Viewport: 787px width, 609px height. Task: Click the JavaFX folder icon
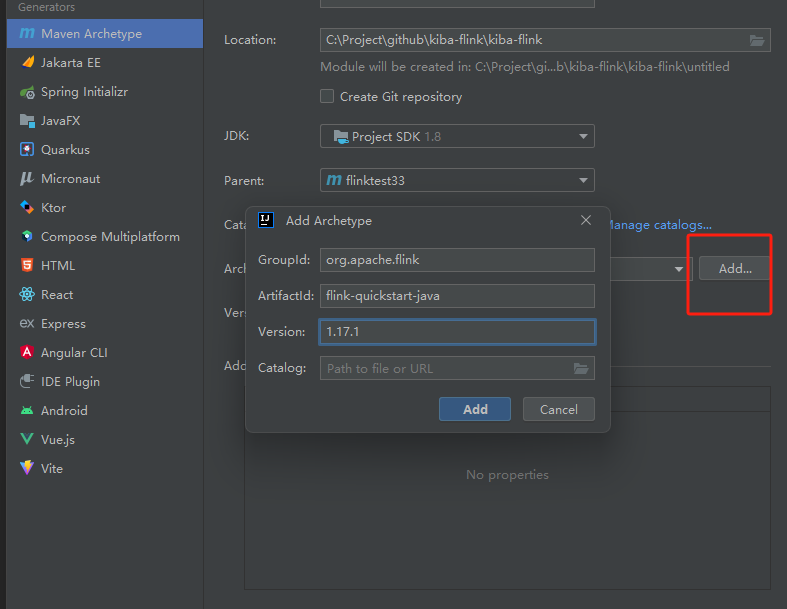click(x=27, y=120)
